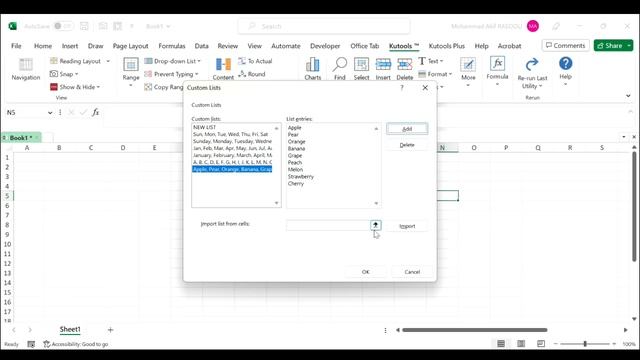The image size is (640, 360).
Task: Open the Comments pane button
Action: click(x=565, y=45)
